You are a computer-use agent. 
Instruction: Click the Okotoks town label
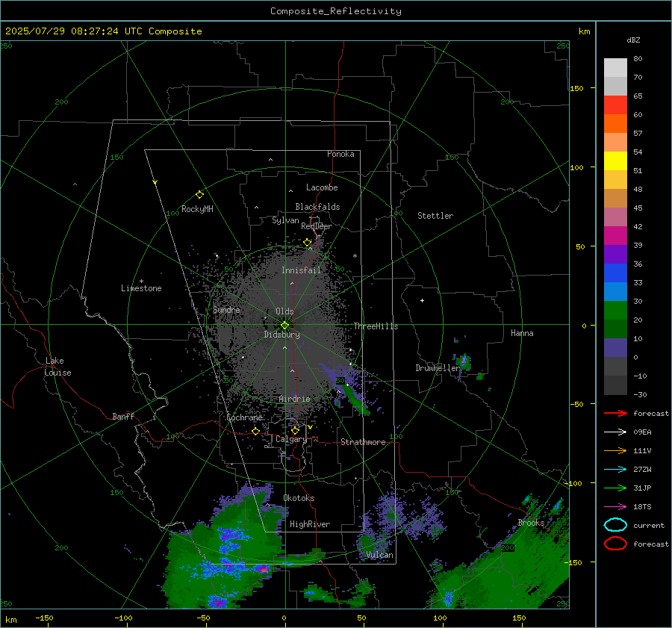[299, 498]
